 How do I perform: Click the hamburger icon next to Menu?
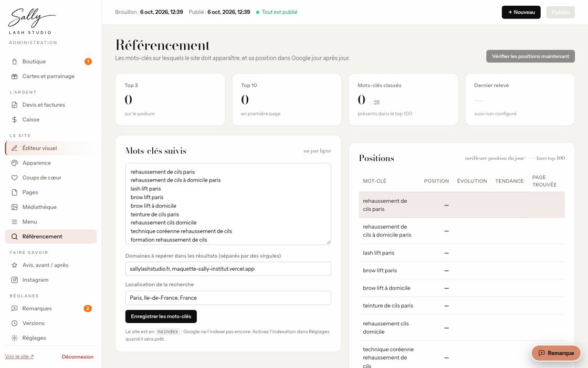pyautogui.click(x=14, y=222)
